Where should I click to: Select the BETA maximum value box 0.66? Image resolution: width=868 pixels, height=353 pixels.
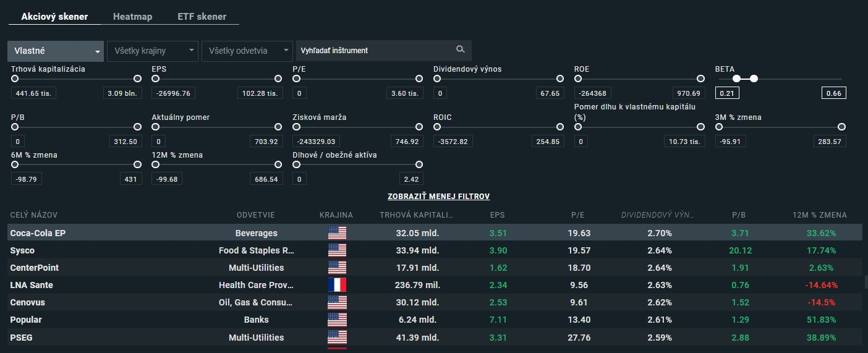click(833, 93)
